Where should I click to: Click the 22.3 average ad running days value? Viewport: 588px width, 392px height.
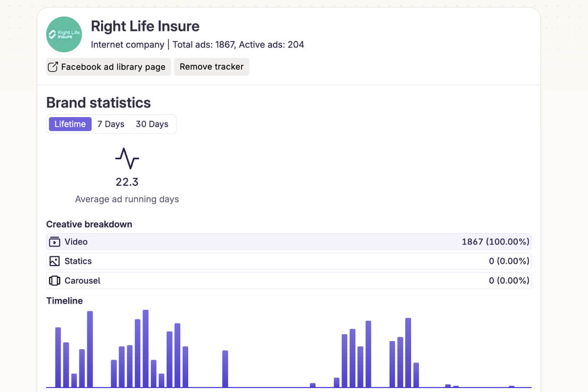click(127, 182)
